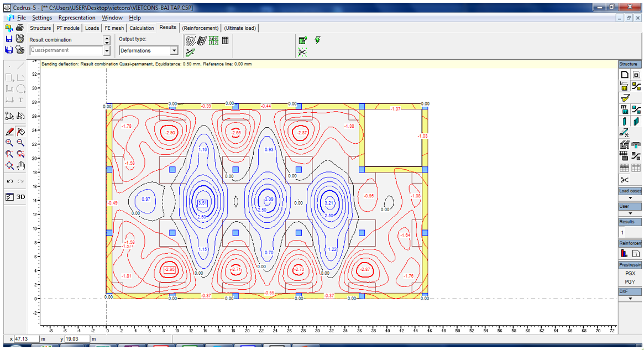Step the Result combination spinner up
The height and width of the screenshot is (350, 644).
pyautogui.click(x=107, y=38)
